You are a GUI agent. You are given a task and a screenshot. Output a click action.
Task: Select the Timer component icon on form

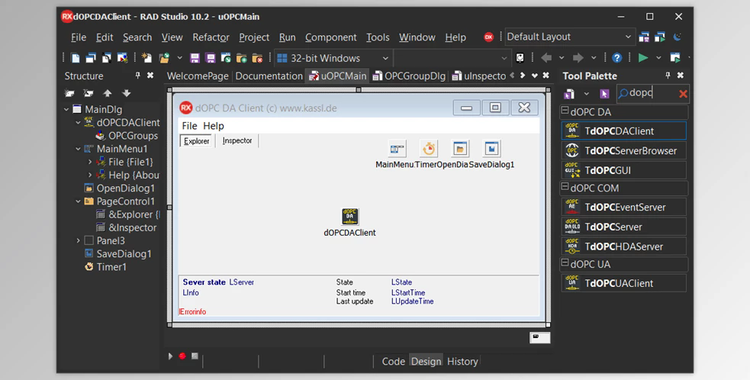(429, 149)
